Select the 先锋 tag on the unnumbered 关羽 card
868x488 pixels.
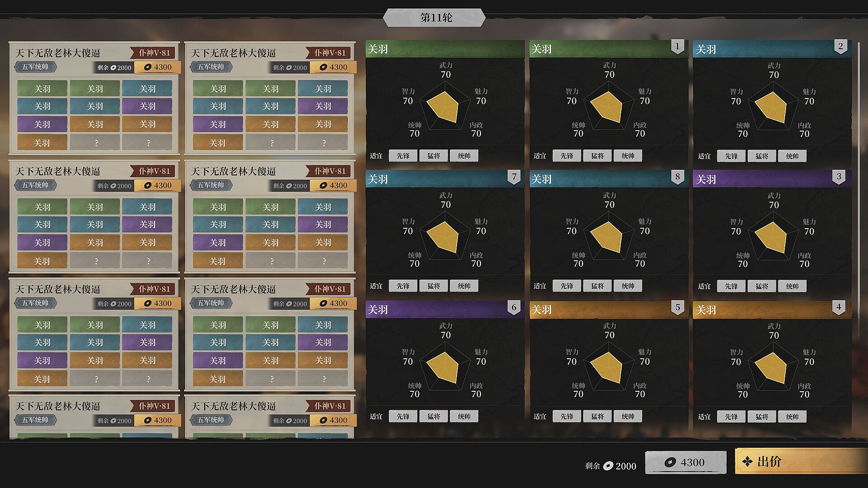(403, 155)
